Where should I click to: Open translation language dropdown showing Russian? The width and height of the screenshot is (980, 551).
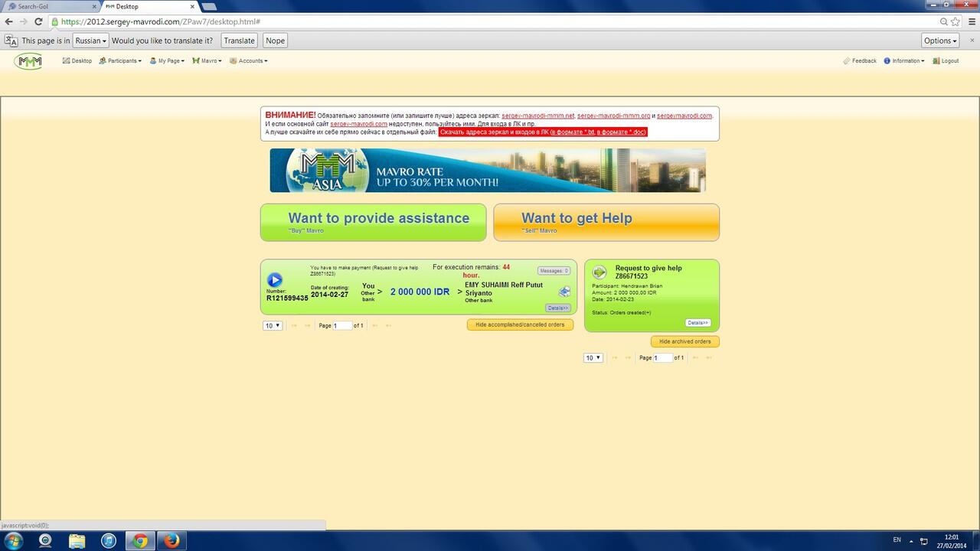tap(90, 41)
